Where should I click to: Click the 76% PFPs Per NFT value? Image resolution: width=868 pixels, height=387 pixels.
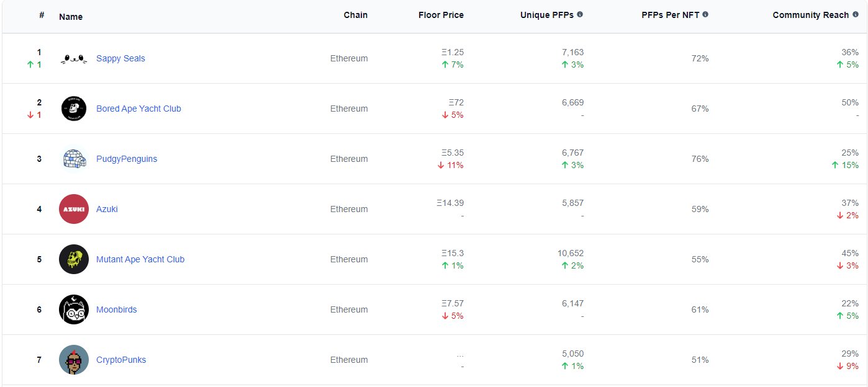pos(700,159)
